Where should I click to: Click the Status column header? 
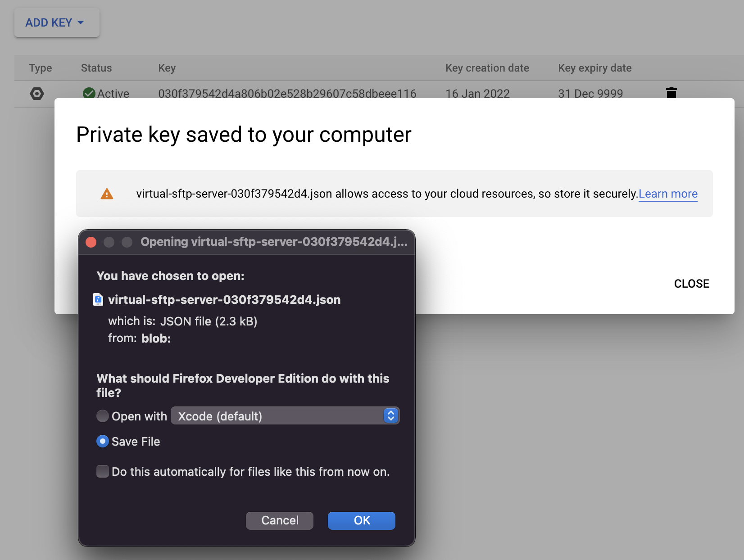(x=96, y=68)
